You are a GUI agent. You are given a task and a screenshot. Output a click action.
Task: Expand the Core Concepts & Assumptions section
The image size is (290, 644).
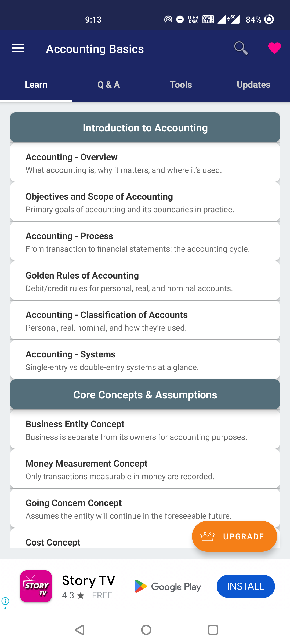pyautogui.click(x=145, y=394)
